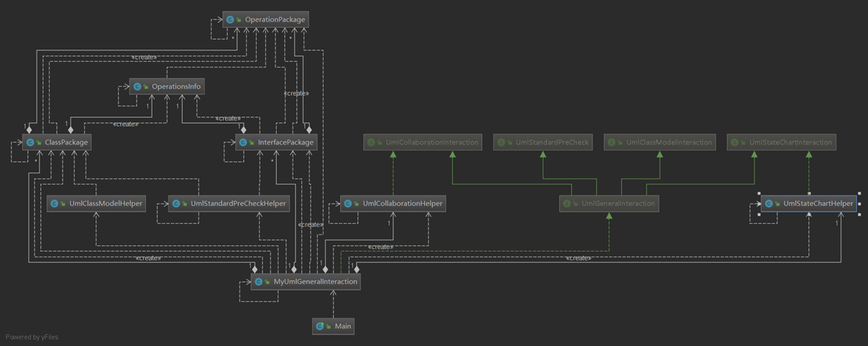
Task: Select the UmlCollaborationHelper name label
Action: [403, 204]
